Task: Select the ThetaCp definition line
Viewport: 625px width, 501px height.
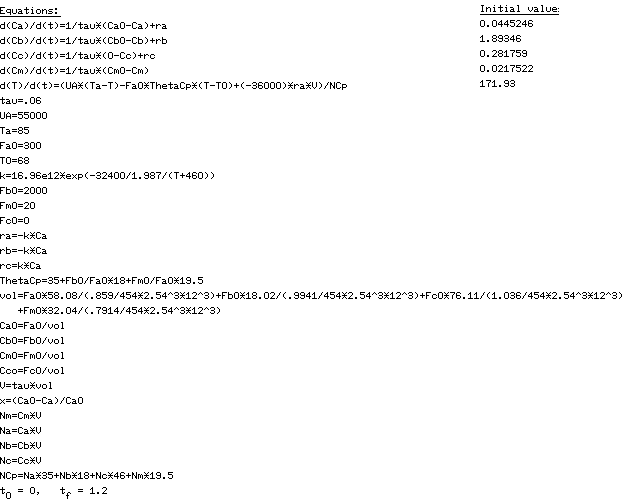Action: pyautogui.click(x=102, y=281)
